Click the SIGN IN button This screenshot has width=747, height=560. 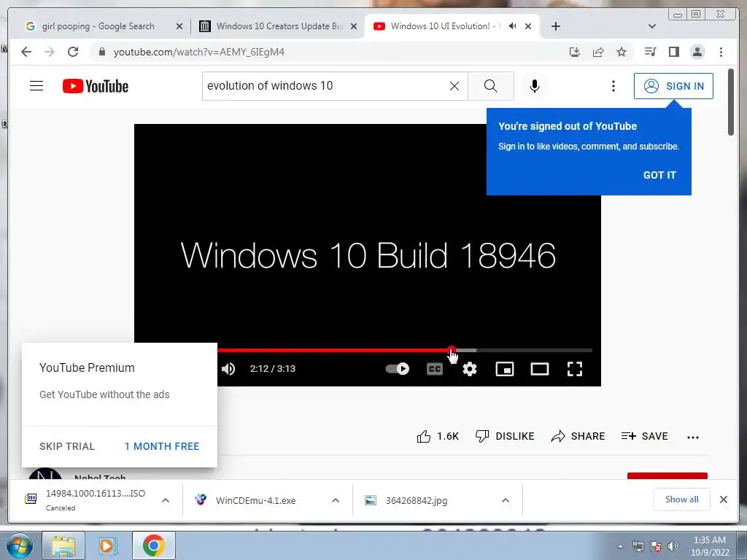(x=673, y=86)
